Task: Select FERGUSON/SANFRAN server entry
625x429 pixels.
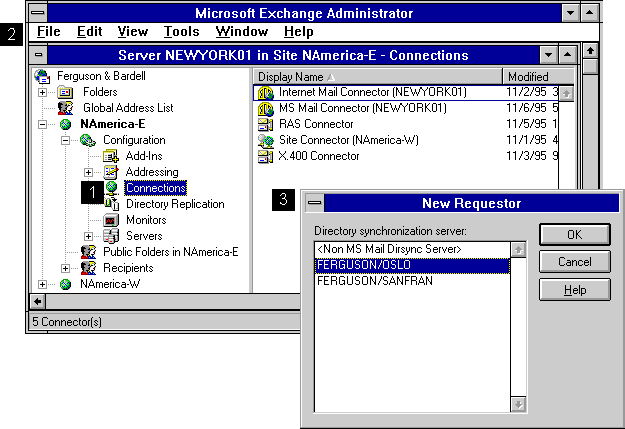Action: coord(412,281)
